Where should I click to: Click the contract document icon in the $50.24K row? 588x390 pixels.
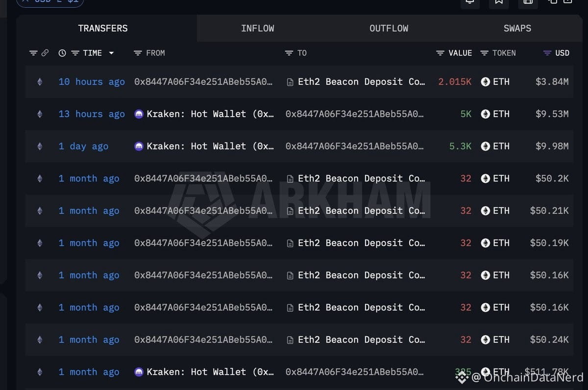[290, 340]
